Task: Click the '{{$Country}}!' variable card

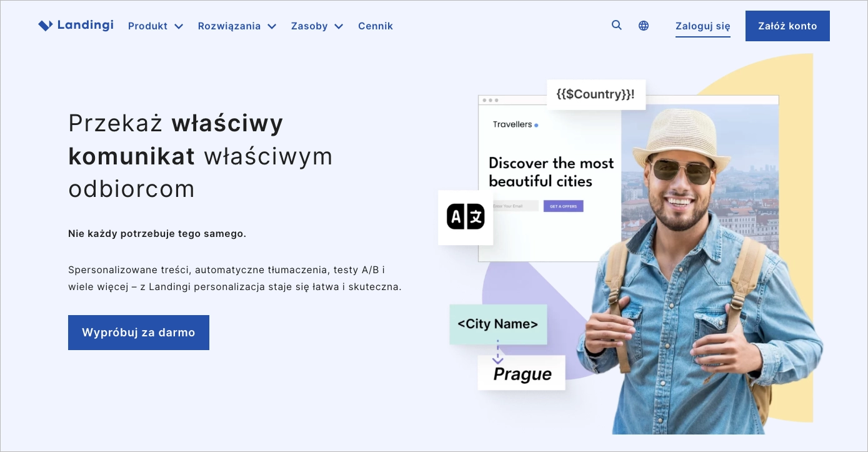Action: (x=596, y=94)
